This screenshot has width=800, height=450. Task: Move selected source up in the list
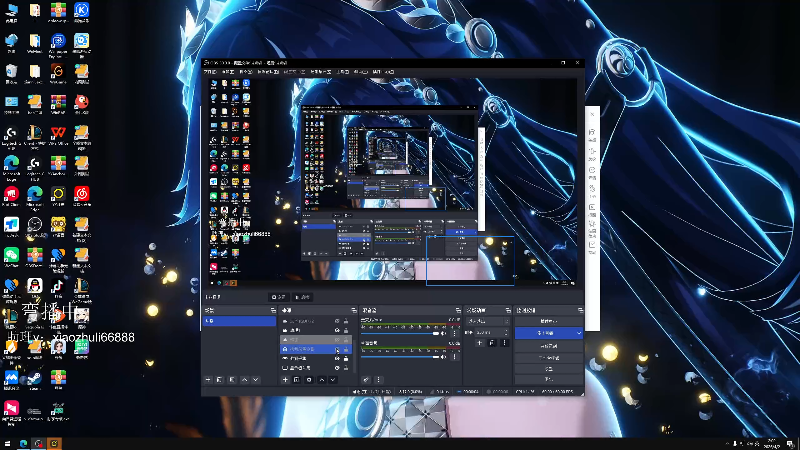coord(321,380)
